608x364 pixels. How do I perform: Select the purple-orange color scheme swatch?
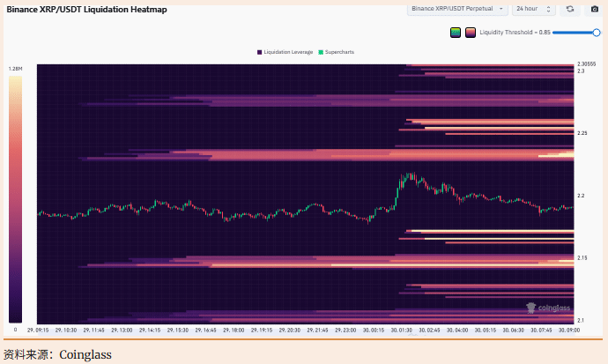coord(471,33)
